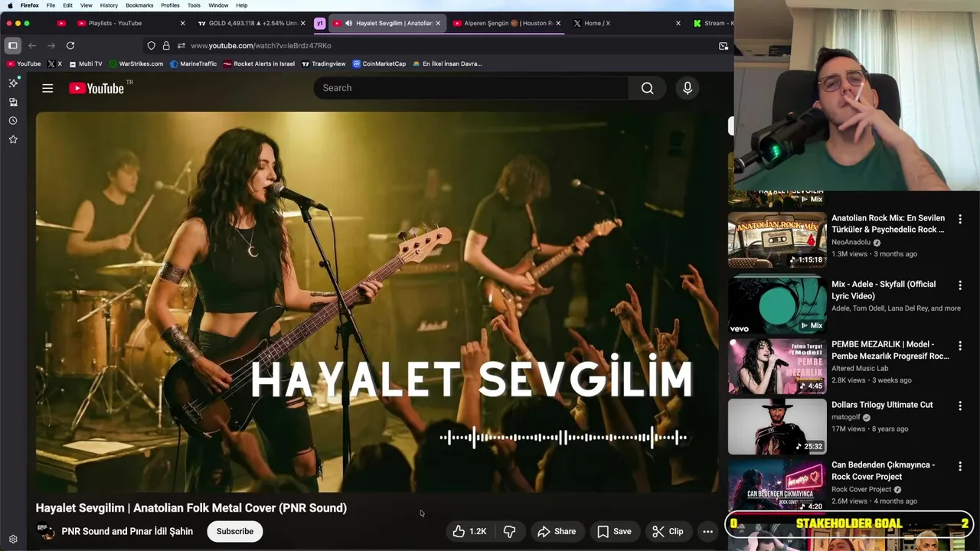Start voice search with microphone icon
The height and width of the screenshot is (551, 980).
point(688,88)
